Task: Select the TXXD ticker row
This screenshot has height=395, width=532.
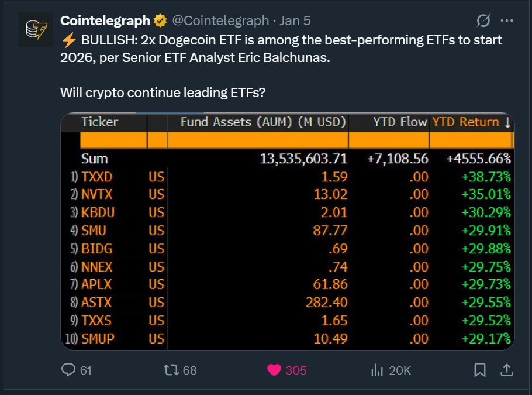Action: click(x=97, y=177)
